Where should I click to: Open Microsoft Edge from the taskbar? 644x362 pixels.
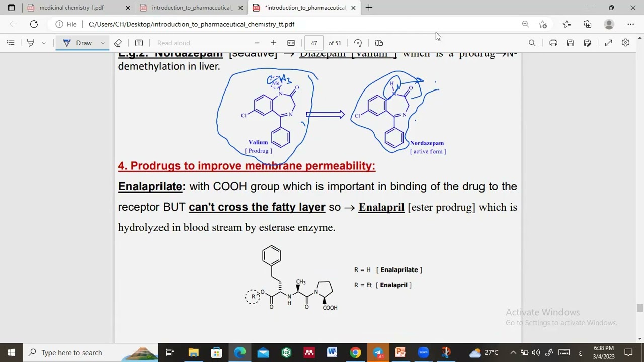239,352
